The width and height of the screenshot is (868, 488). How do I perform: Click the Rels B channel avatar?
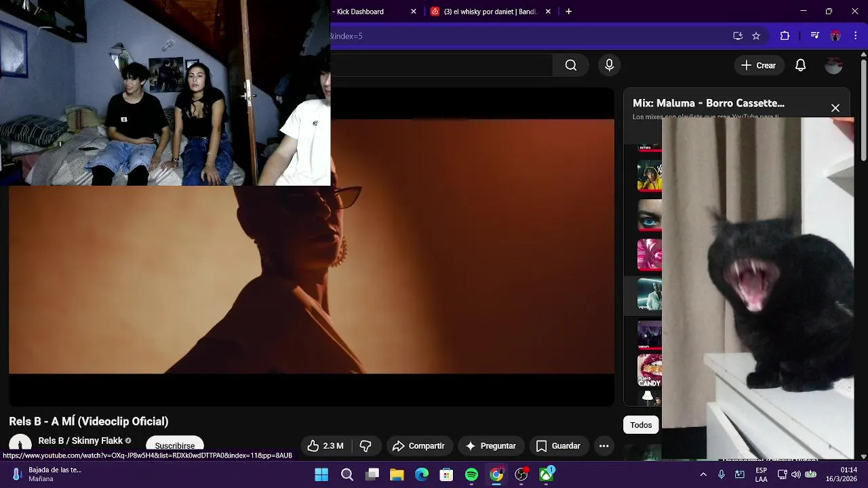(x=20, y=445)
